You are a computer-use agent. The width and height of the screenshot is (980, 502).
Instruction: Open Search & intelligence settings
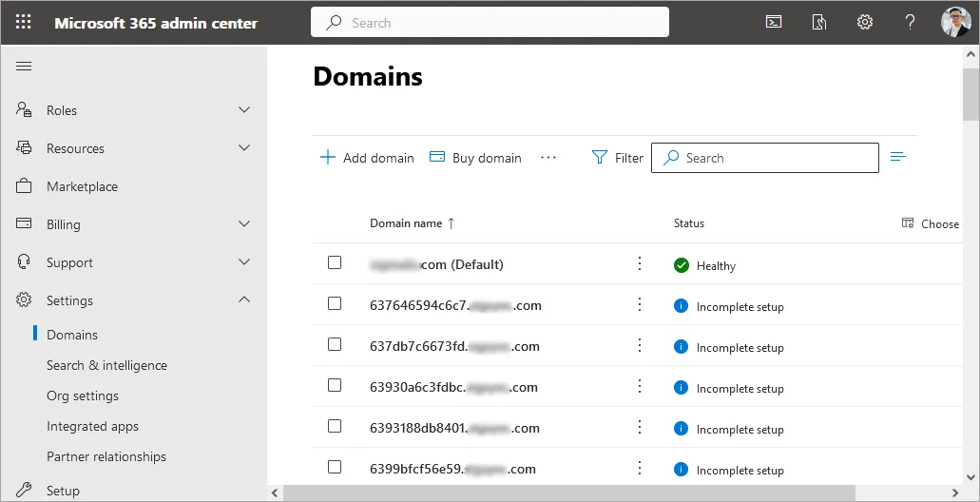[x=106, y=365]
